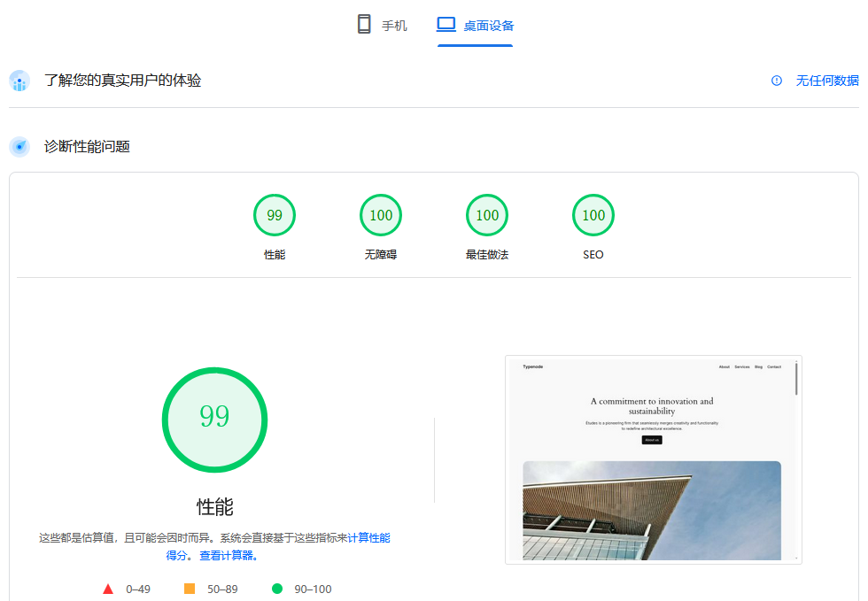The width and height of the screenshot is (868, 601).
Task: Click the icon beside 了解您的真实用户的体验
Action: tap(19, 81)
